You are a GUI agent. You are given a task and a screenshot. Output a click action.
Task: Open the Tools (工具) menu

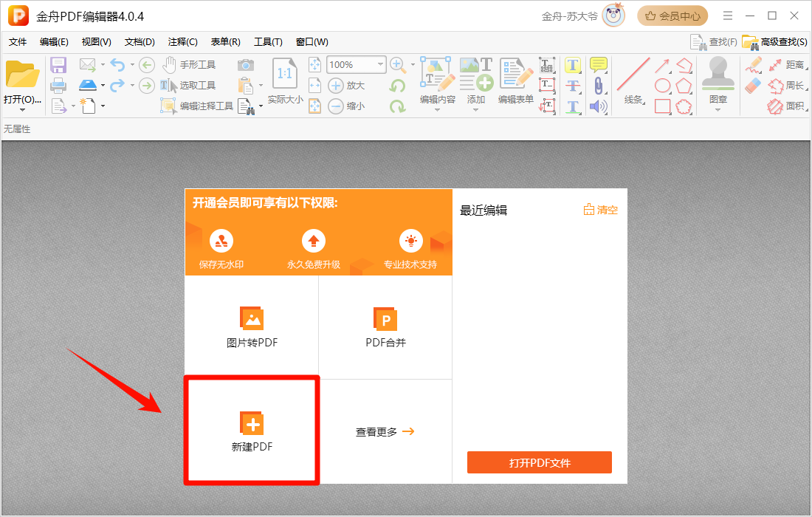[x=268, y=42]
